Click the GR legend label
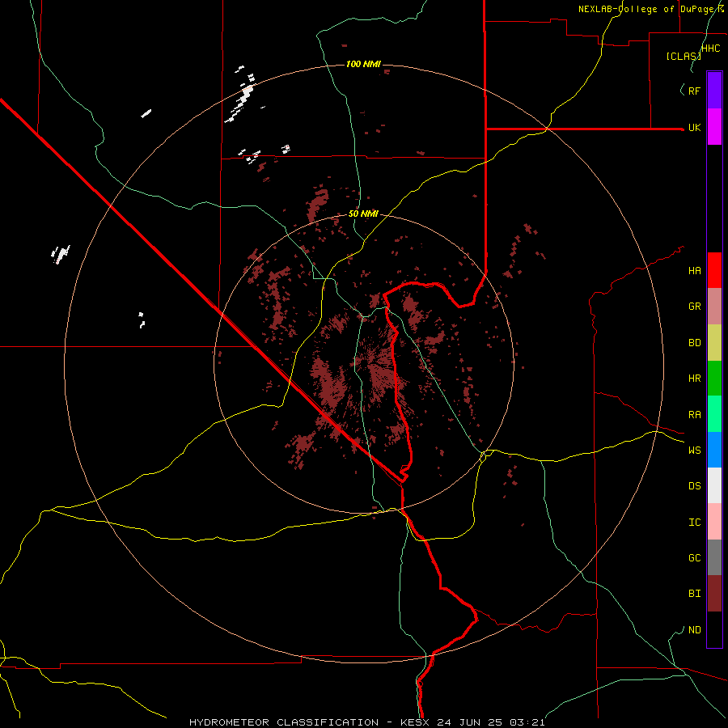This screenshot has width=728, height=728. click(694, 307)
